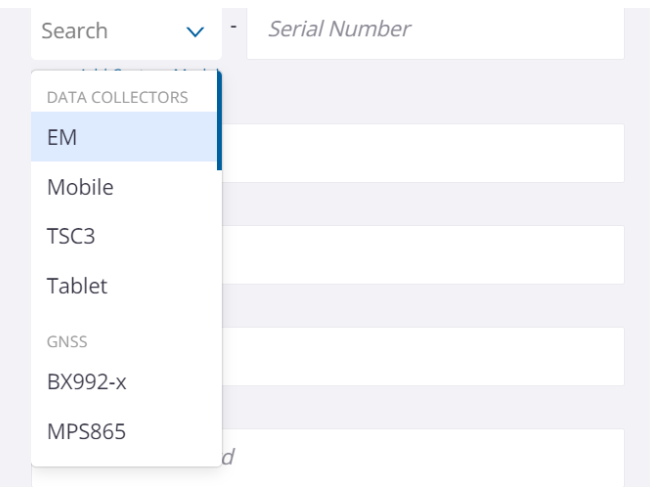Screen dimensions: 650x499
Task: Select MPS865 GNSS receiver option
Action: click(123, 432)
